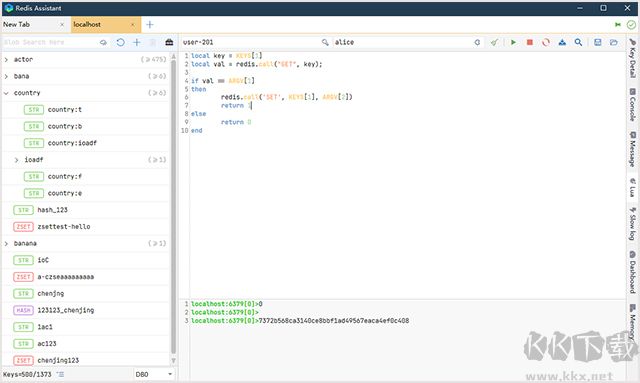Click the Glob Search Here input
This screenshot has height=383, width=640.
click(50, 42)
